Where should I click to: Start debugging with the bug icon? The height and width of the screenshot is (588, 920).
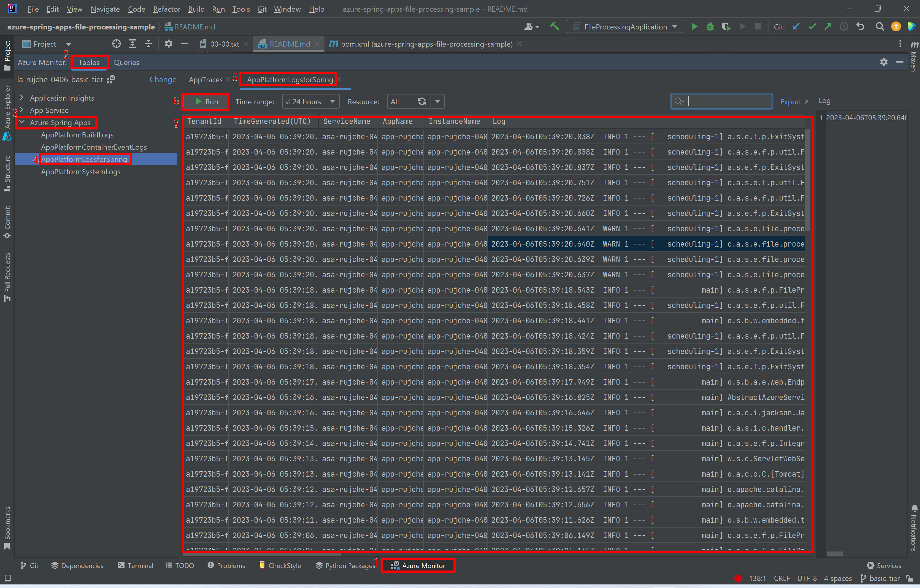(x=710, y=26)
